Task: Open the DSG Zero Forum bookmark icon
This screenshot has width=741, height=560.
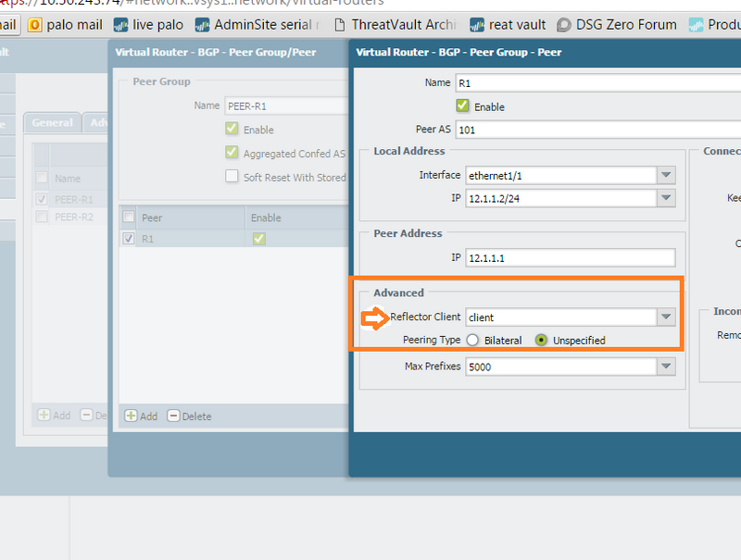Action: tap(564, 25)
